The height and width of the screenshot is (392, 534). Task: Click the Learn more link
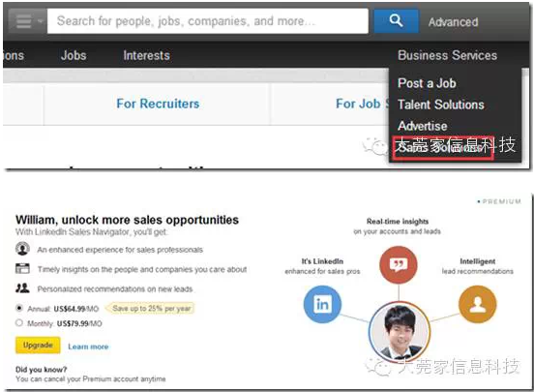tap(88, 347)
